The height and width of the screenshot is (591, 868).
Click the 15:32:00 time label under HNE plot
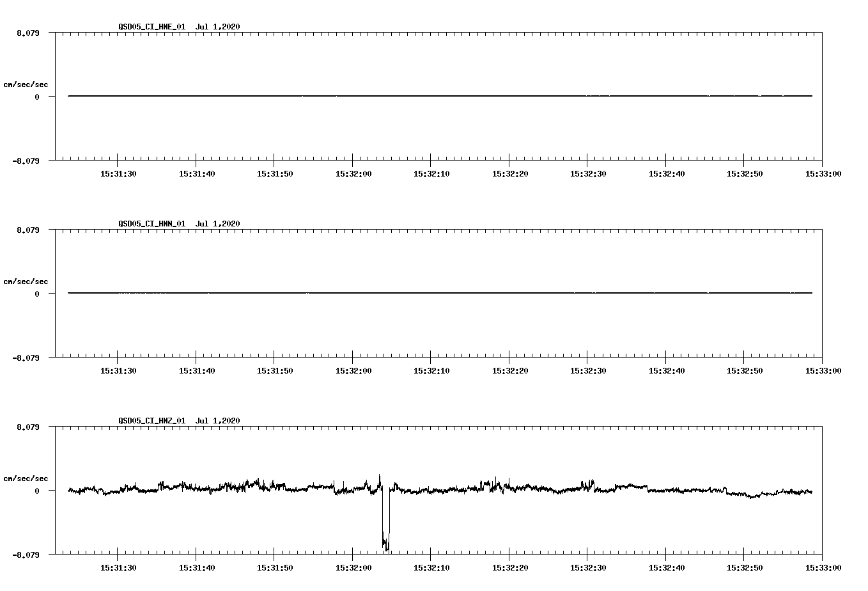click(x=353, y=173)
